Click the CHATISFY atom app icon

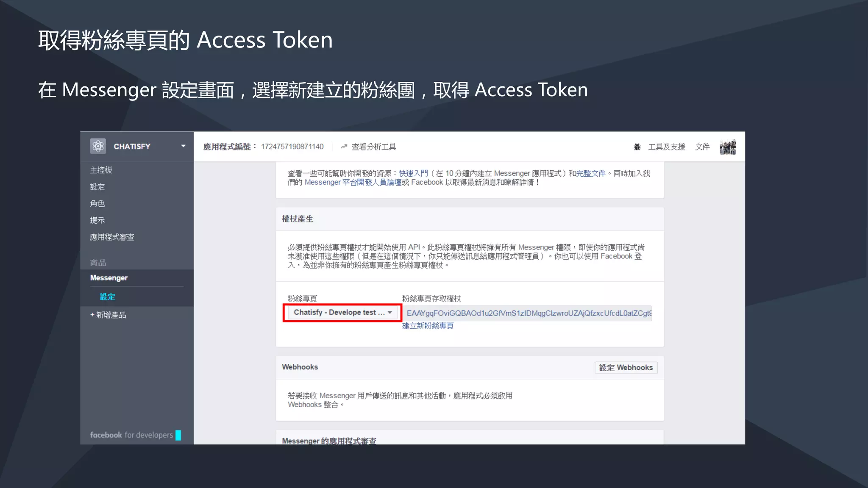pyautogui.click(x=98, y=146)
